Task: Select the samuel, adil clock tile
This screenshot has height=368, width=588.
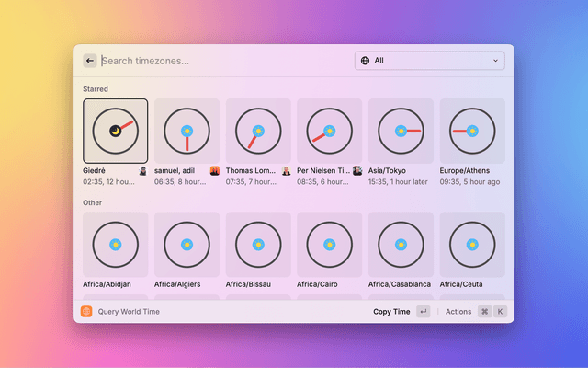Action: [x=187, y=131]
